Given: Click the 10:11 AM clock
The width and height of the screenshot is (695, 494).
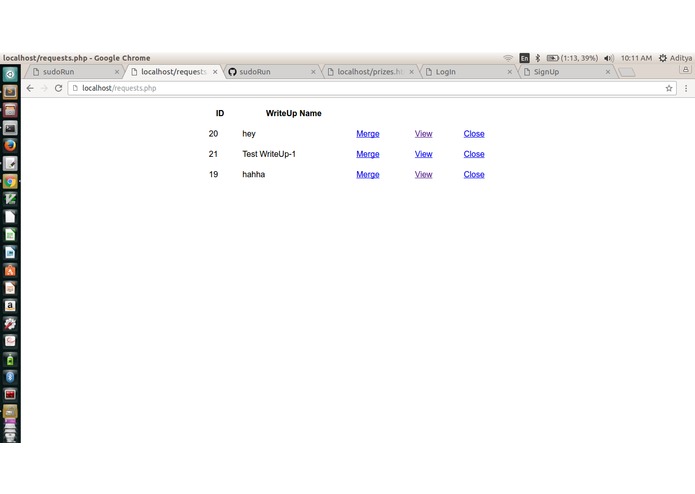Looking at the screenshot, I should (636, 58).
